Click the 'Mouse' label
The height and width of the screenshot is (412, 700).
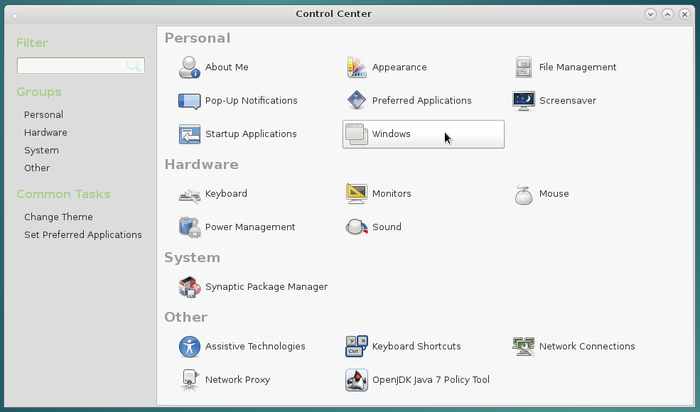(x=554, y=194)
